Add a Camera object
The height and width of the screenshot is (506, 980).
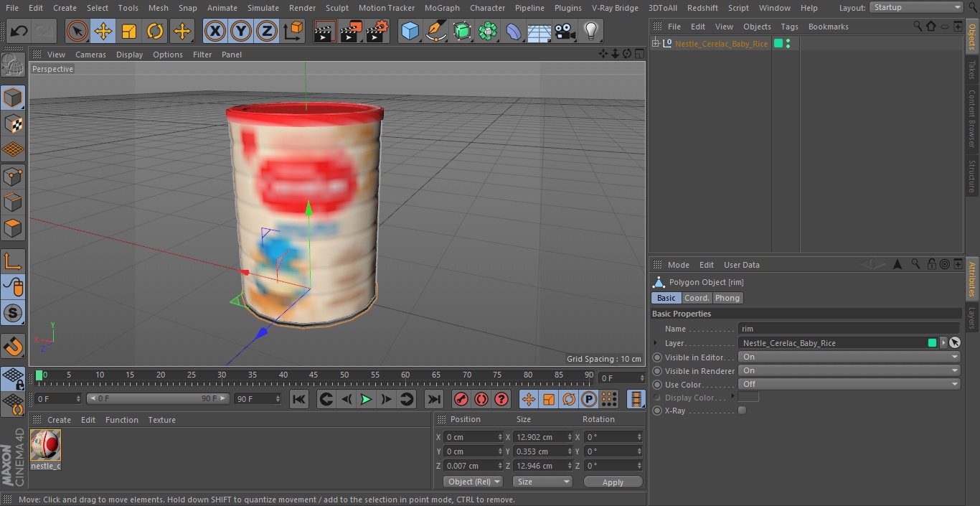pos(565,31)
